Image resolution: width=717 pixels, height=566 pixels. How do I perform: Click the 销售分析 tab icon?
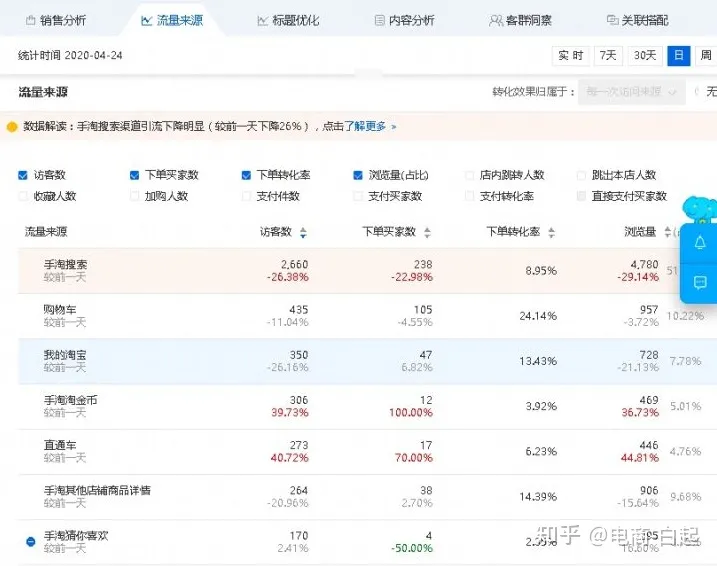tap(30, 20)
